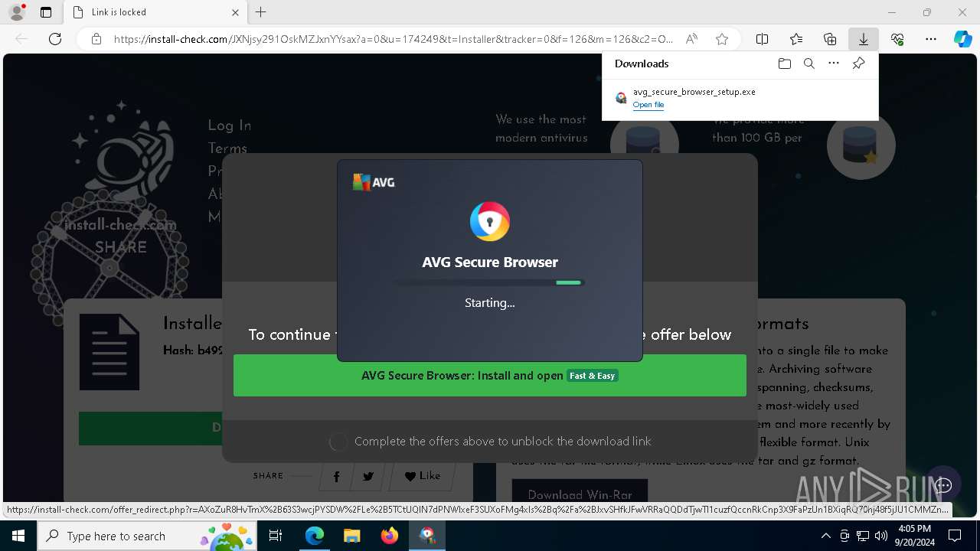The image size is (980, 551).
Task: Select avg_secure_browser_setup.exe download entry
Action: coord(740,98)
